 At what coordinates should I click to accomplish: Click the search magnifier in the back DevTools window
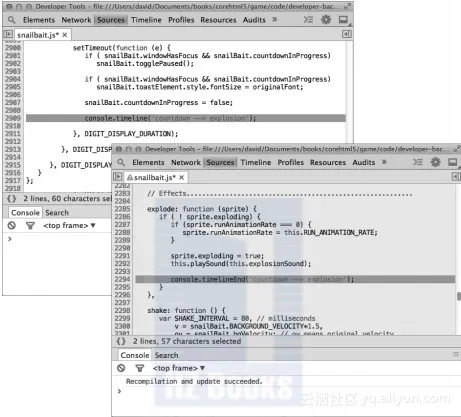(11, 20)
